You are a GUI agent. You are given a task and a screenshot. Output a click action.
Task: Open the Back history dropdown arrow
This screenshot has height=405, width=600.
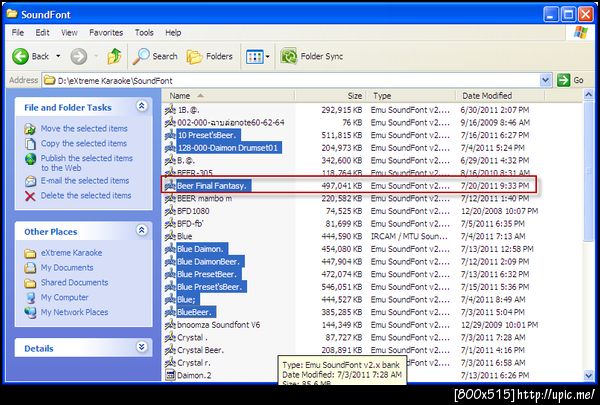[58, 56]
